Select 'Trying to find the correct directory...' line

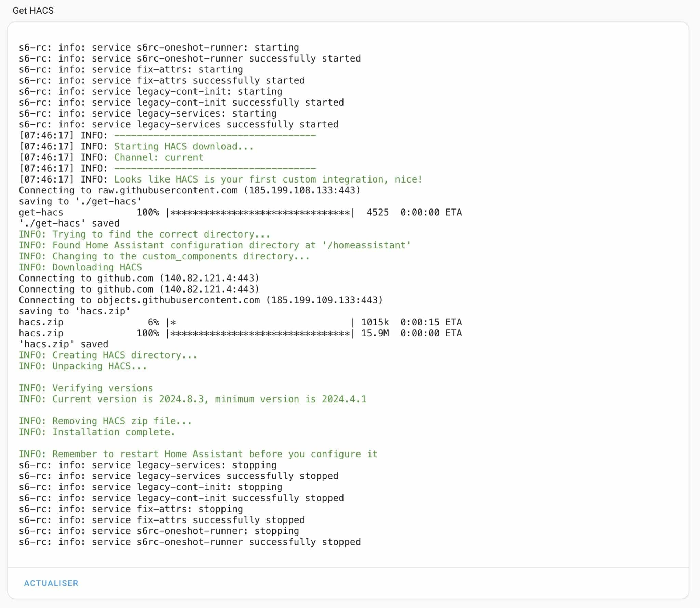point(145,234)
